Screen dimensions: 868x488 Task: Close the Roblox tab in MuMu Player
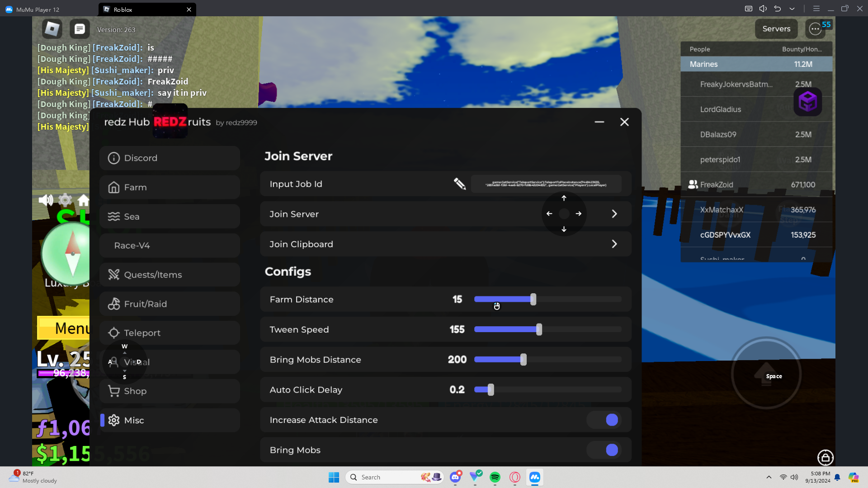(189, 9)
